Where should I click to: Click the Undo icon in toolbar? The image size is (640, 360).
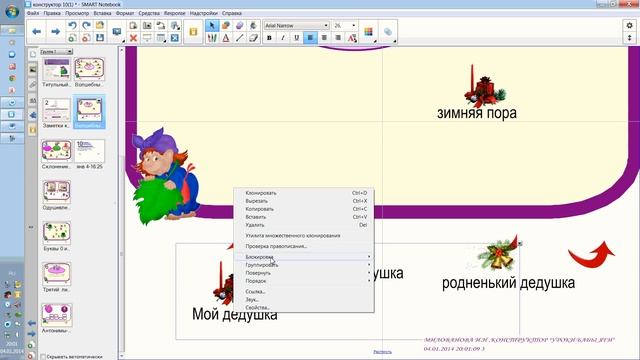72,25
